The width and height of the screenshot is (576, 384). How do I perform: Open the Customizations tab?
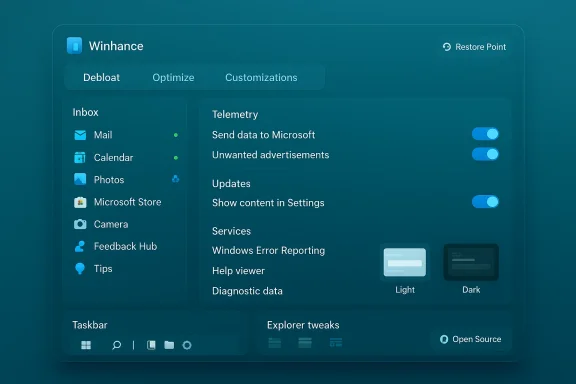point(261,78)
